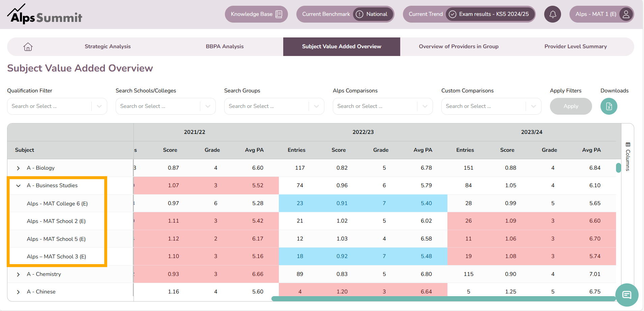Open the Overview of Providers in Group tab
Screen dimensions: 644x311
(459, 47)
